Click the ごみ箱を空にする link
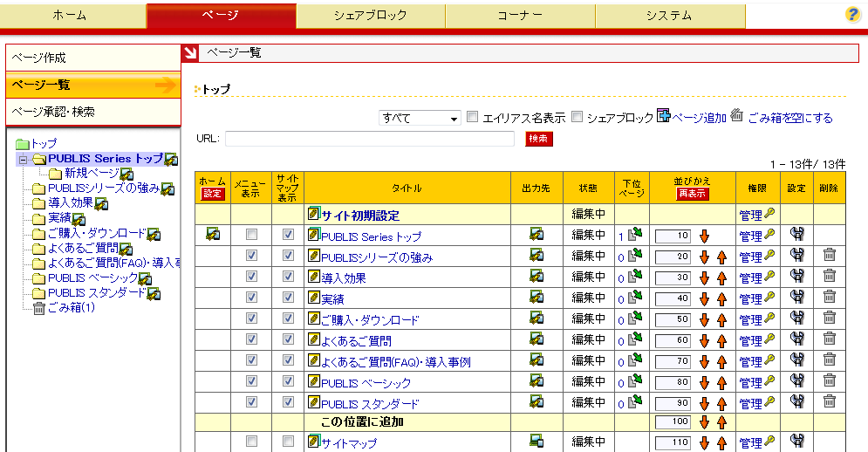This screenshot has height=452, width=868. [x=789, y=118]
